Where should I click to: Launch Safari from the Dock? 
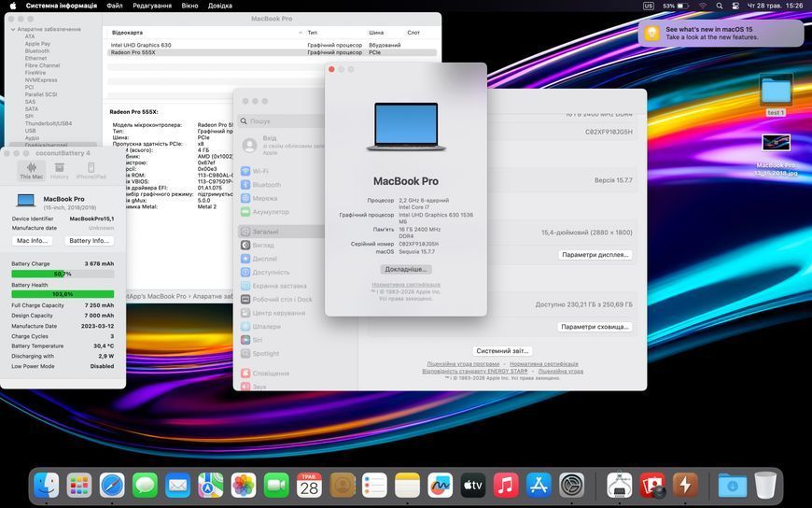coord(112,486)
